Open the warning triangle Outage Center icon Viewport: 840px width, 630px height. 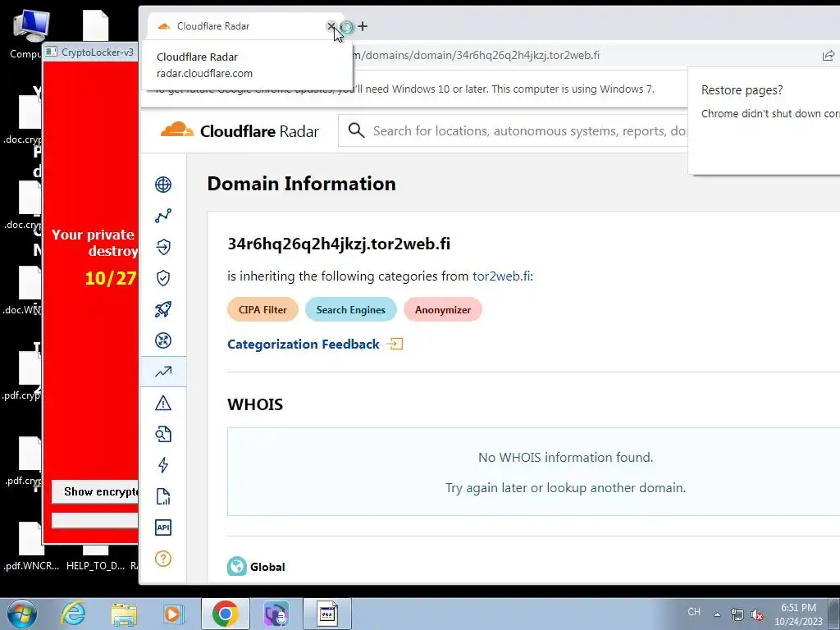163,403
